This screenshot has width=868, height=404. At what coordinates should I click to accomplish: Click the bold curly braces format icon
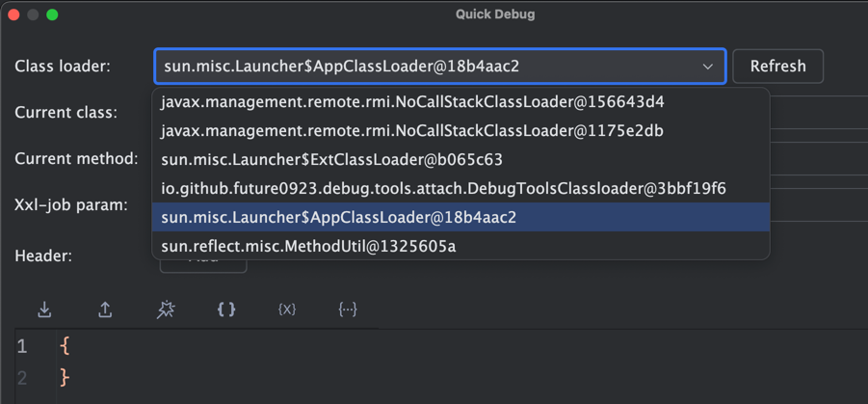click(225, 310)
